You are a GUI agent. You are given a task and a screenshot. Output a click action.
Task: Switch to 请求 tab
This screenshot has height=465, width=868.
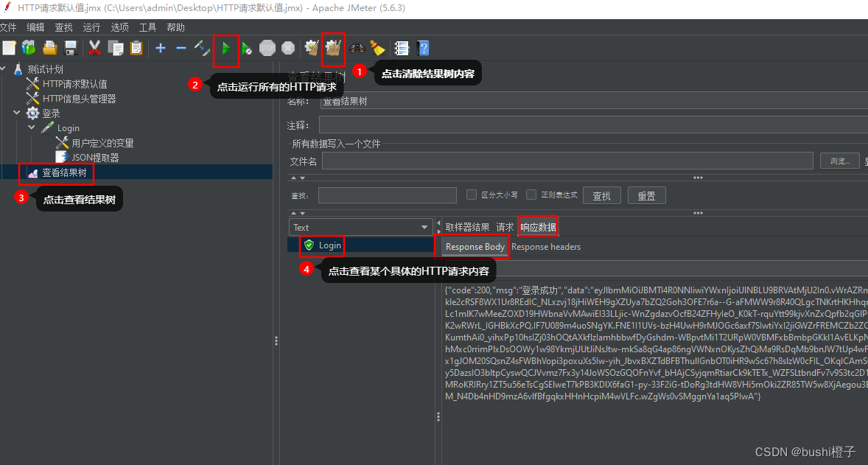click(505, 228)
